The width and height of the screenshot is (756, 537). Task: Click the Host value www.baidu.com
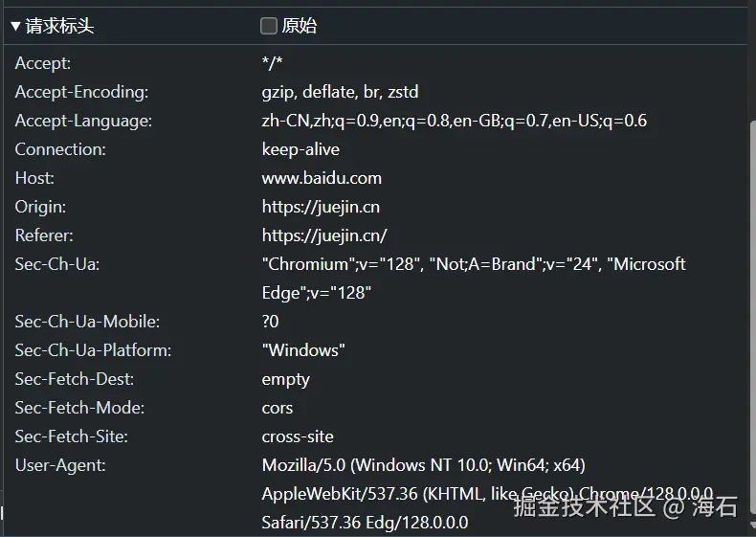pos(322,178)
